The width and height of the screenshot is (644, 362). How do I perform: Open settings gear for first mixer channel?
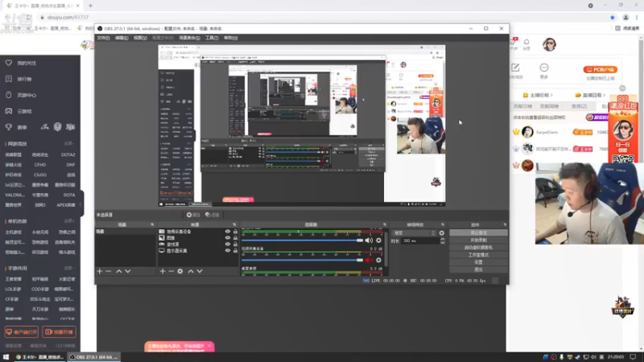point(378,241)
